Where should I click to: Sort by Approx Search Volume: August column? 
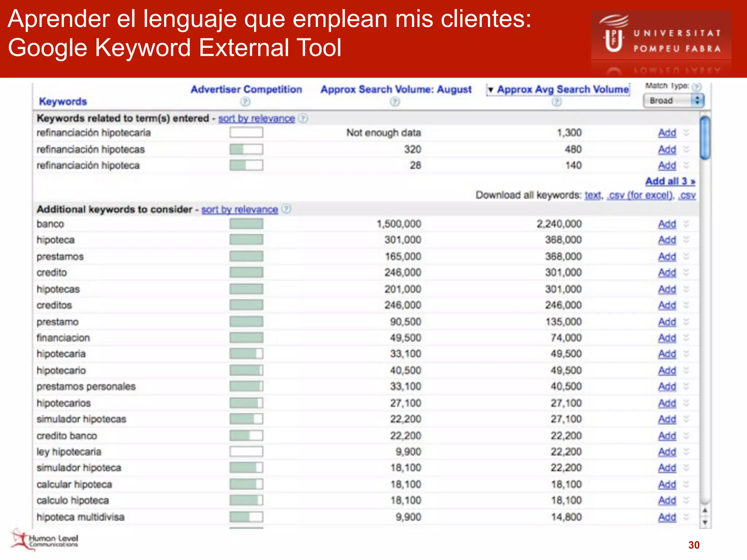(396, 89)
